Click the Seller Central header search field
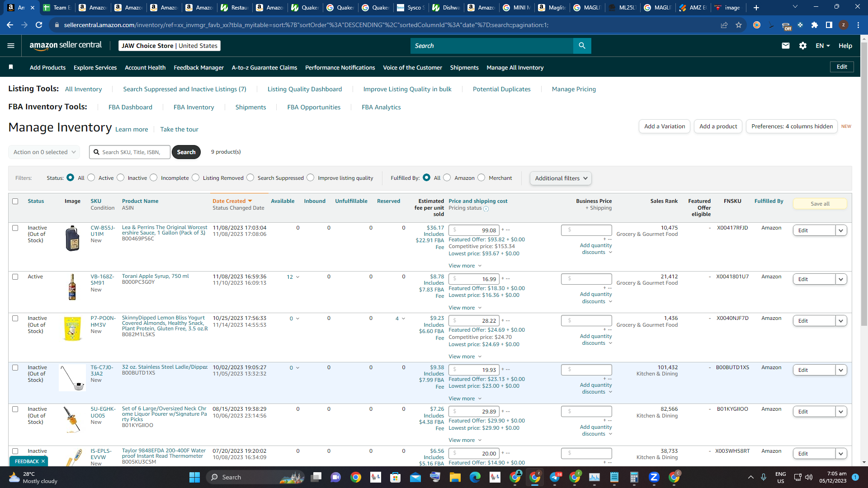 491,46
